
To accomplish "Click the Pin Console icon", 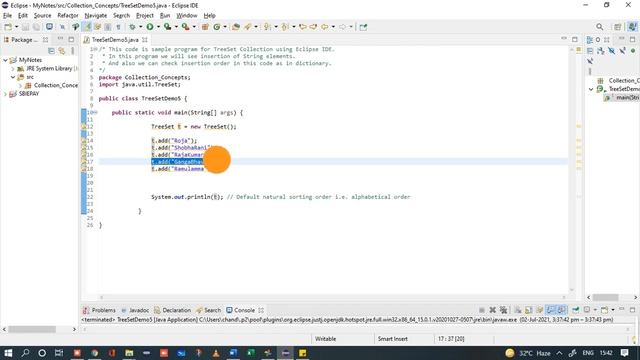I will click(x=576, y=310).
